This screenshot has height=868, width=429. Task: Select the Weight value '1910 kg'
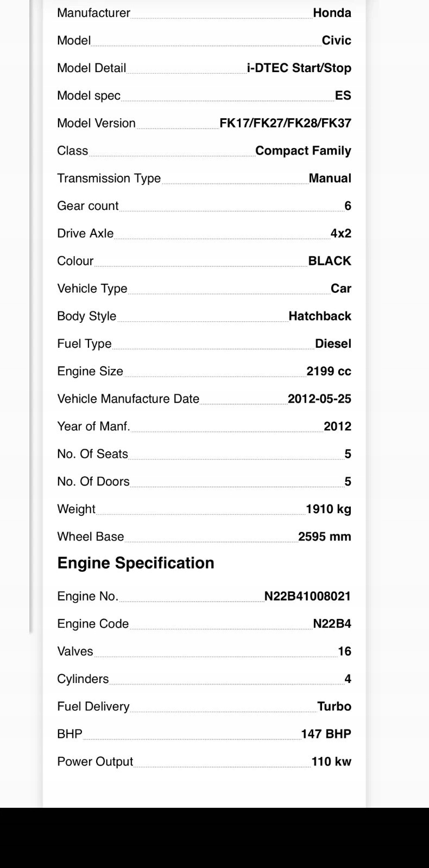pos(329,509)
